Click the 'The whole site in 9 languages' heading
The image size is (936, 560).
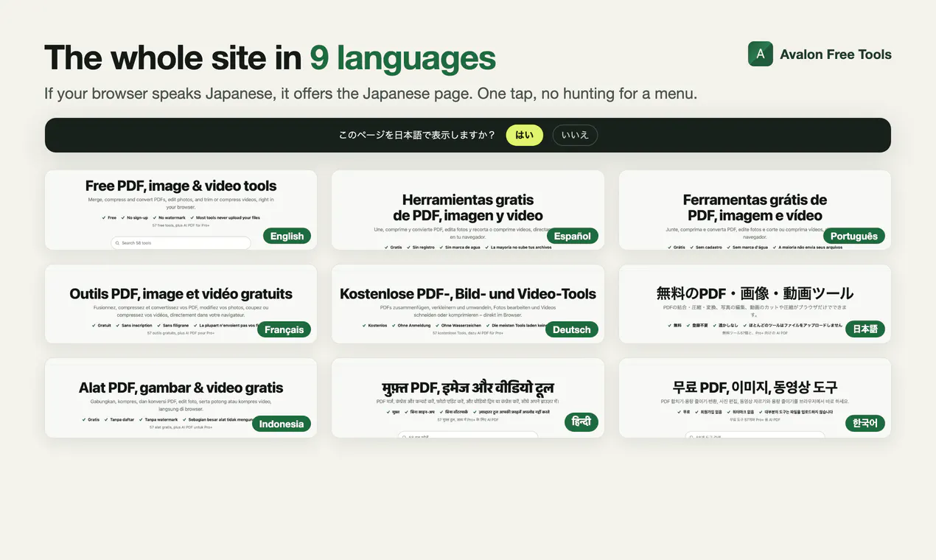pos(270,57)
